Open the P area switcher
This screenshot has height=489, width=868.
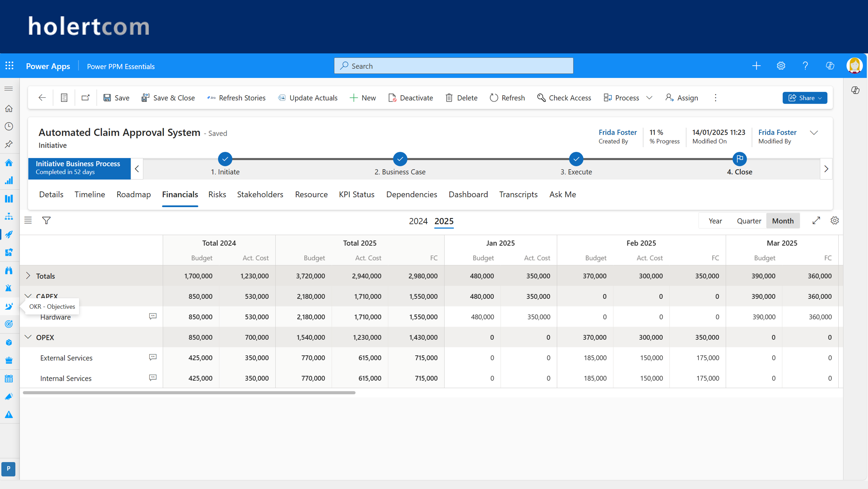pos(9,469)
